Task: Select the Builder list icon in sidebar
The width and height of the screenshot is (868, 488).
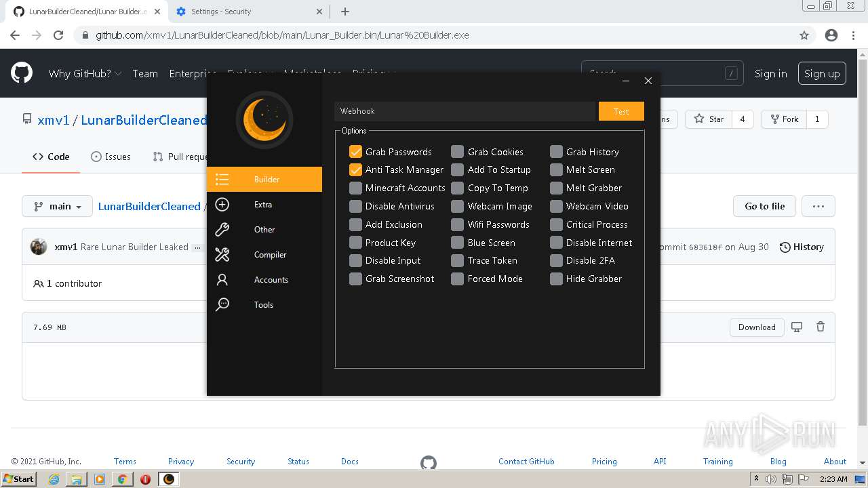Action: click(222, 180)
